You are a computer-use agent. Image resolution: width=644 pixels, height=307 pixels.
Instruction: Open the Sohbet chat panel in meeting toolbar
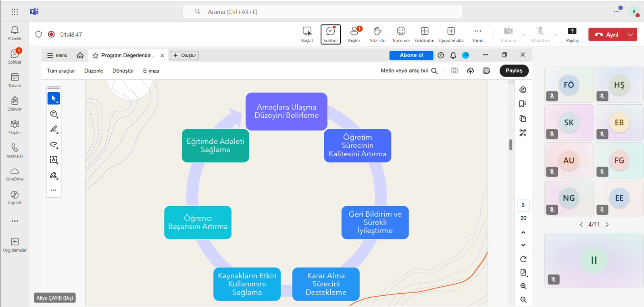[x=330, y=34]
